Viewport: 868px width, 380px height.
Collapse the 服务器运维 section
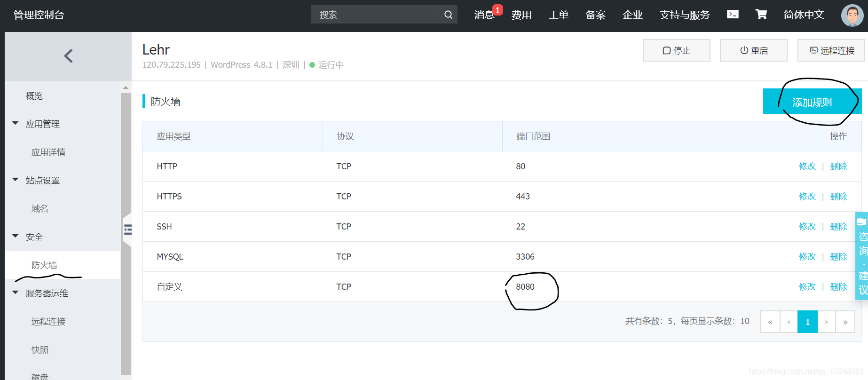(16, 293)
